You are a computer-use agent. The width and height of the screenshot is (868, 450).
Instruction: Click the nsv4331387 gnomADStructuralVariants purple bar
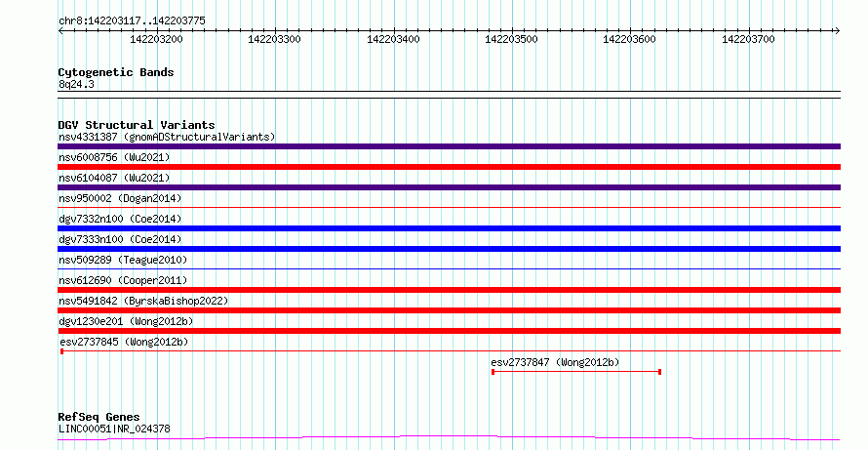tap(449, 146)
